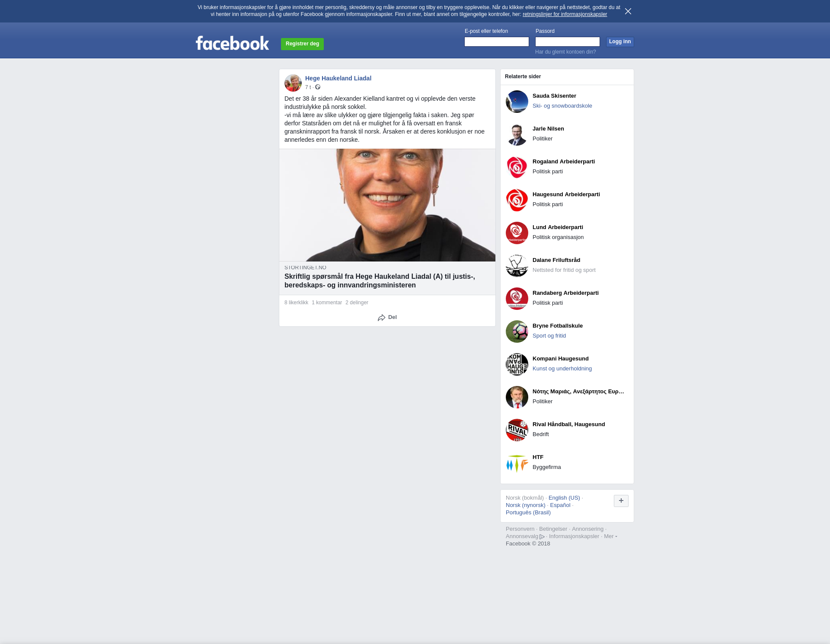This screenshot has height=644, width=830.
Task: Open Informasjonskapsler footer link
Action: (574, 536)
